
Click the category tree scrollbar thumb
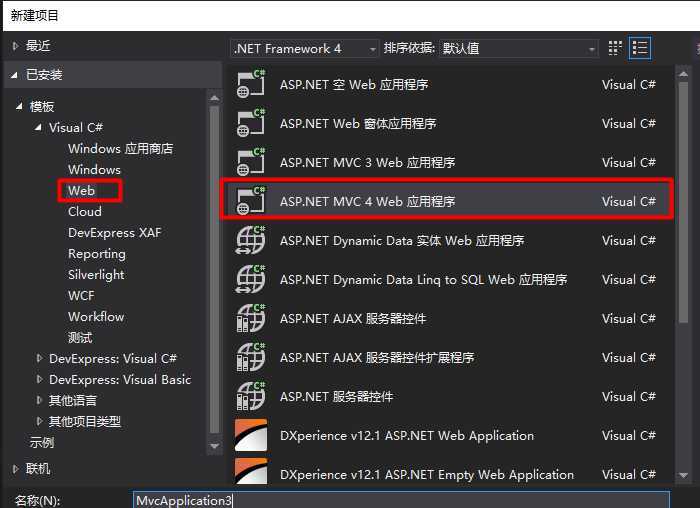(x=214, y=270)
